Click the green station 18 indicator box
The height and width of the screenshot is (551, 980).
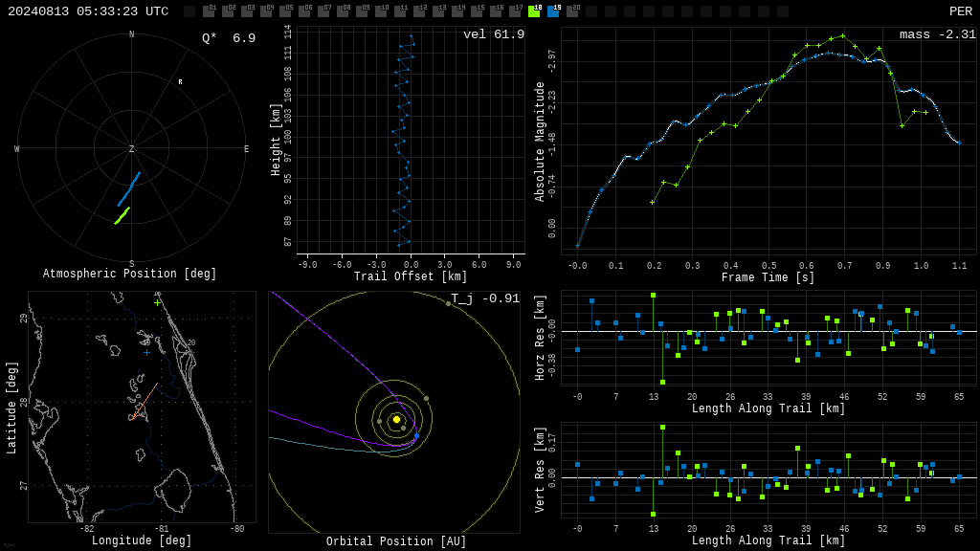(534, 11)
